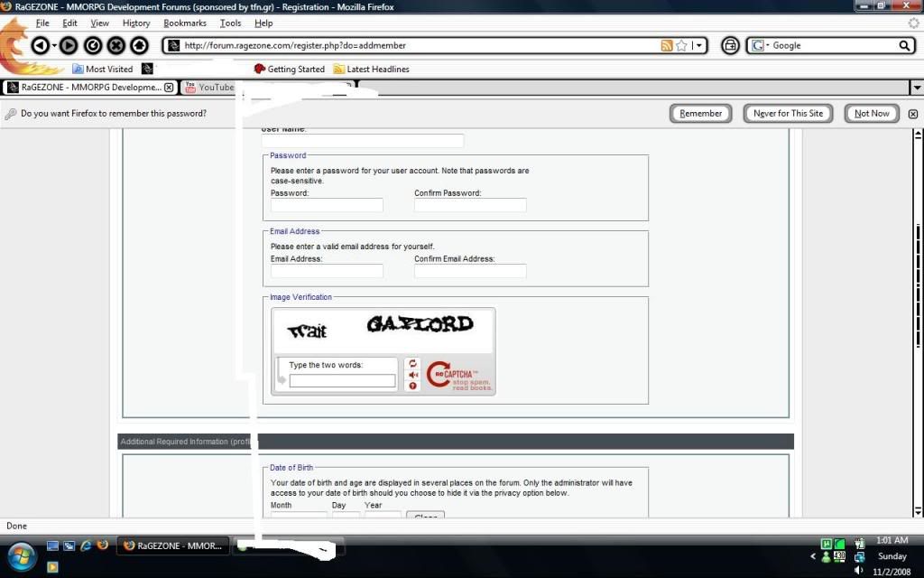Click the RSS feed icon in address bar
The height and width of the screenshot is (578, 924).
click(667, 45)
